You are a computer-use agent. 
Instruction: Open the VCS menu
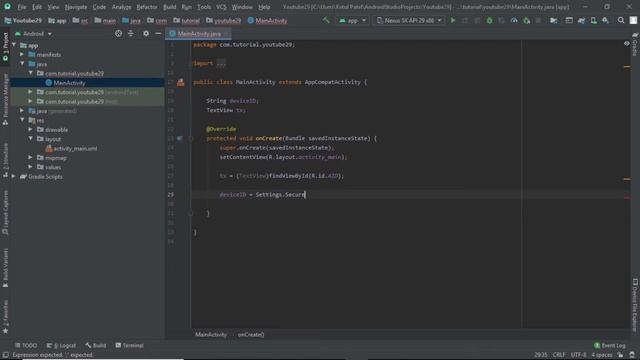(221, 7)
